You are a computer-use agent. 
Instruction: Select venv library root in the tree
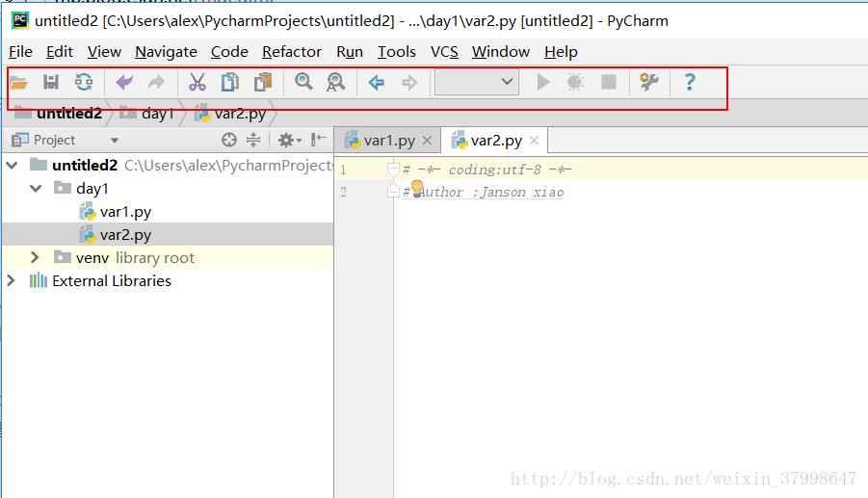[x=135, y=258]
